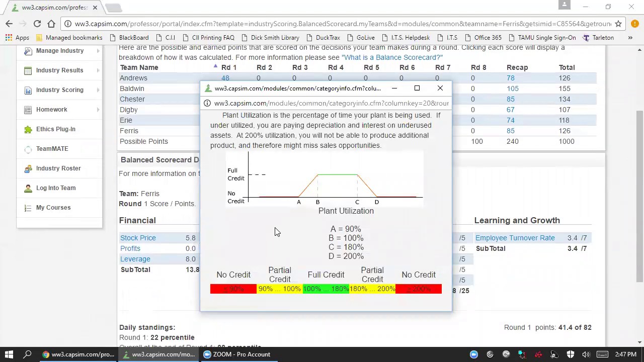Open the Stock Price score link

tap(138, 238)
